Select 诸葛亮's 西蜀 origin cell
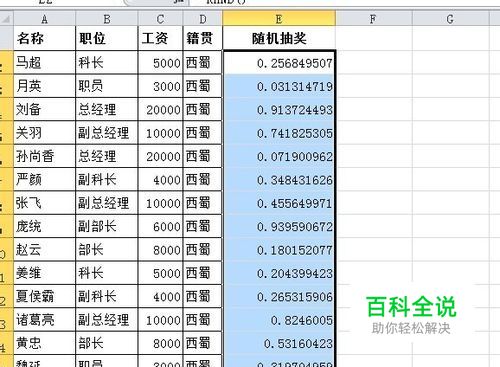Screen dimensions: 500x367 [x=203, y=320]
